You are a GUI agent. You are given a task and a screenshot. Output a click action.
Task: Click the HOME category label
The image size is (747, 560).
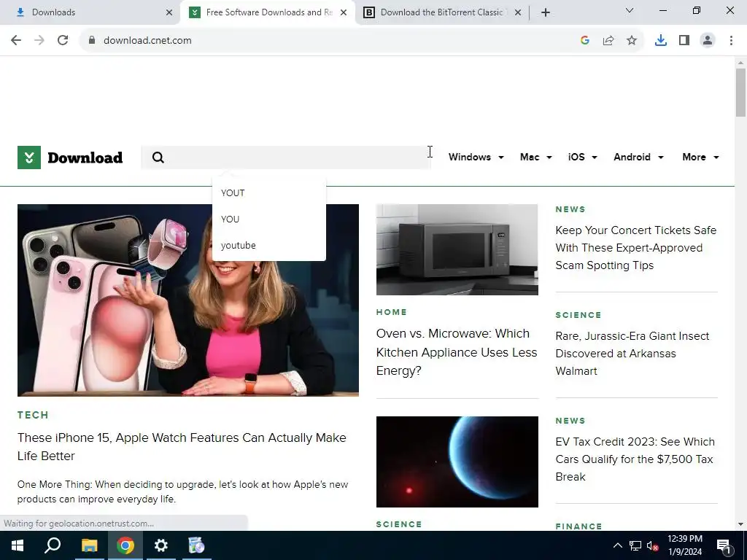[x=392, y=312]
